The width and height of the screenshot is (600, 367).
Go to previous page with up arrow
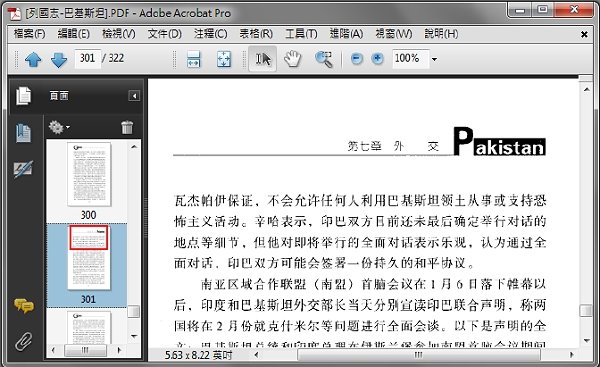click(33, 59)
